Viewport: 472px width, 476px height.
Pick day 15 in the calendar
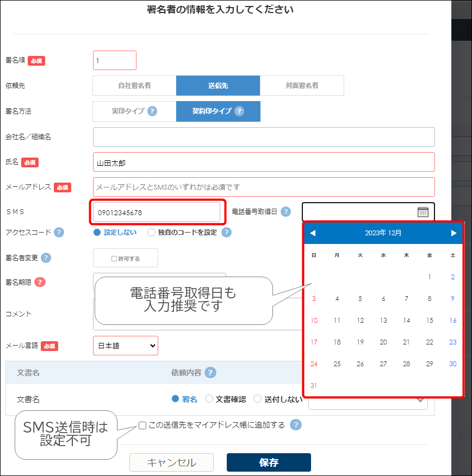[x=430, y=320]
